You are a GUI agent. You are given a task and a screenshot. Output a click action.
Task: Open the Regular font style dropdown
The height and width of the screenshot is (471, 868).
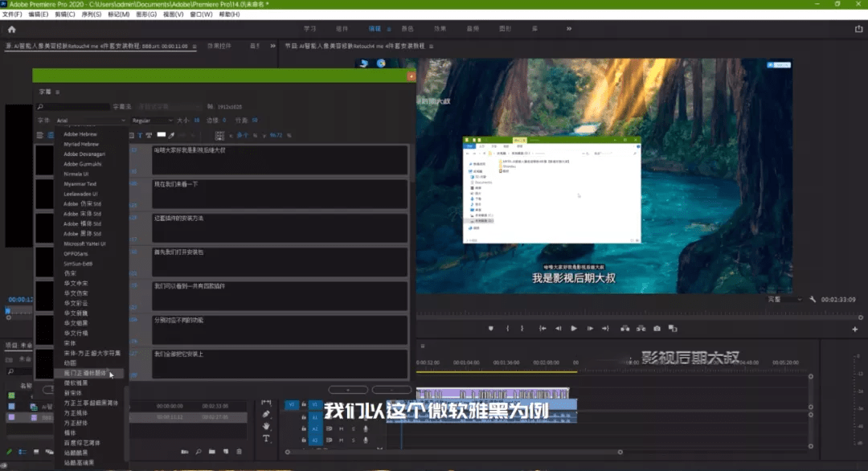pyautogui.click(x=152, y=121)
